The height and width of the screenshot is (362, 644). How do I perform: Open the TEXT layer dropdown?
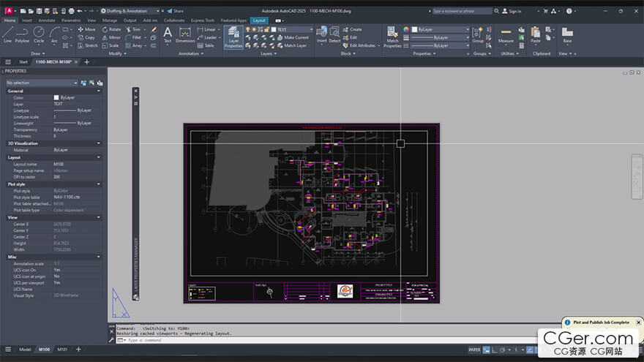(294, 29)
